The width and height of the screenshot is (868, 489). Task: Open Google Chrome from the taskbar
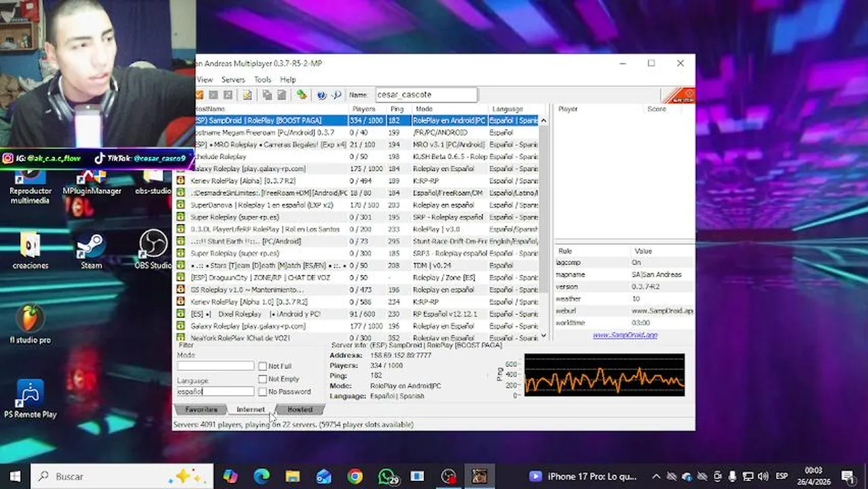pyautogui.click(x=355, y=476)
